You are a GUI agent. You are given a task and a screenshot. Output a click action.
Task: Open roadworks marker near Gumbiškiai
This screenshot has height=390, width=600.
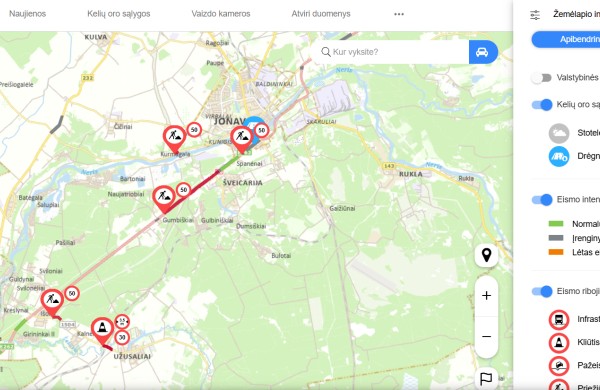(x=164, y=197)
